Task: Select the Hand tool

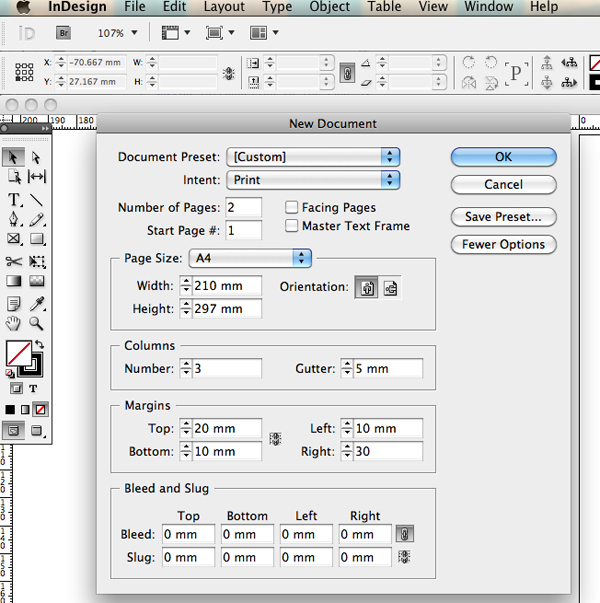Action: tap(15, 323)
